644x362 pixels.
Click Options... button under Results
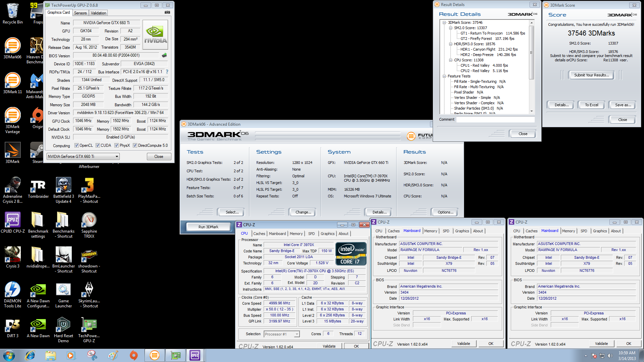coord(445,212)
